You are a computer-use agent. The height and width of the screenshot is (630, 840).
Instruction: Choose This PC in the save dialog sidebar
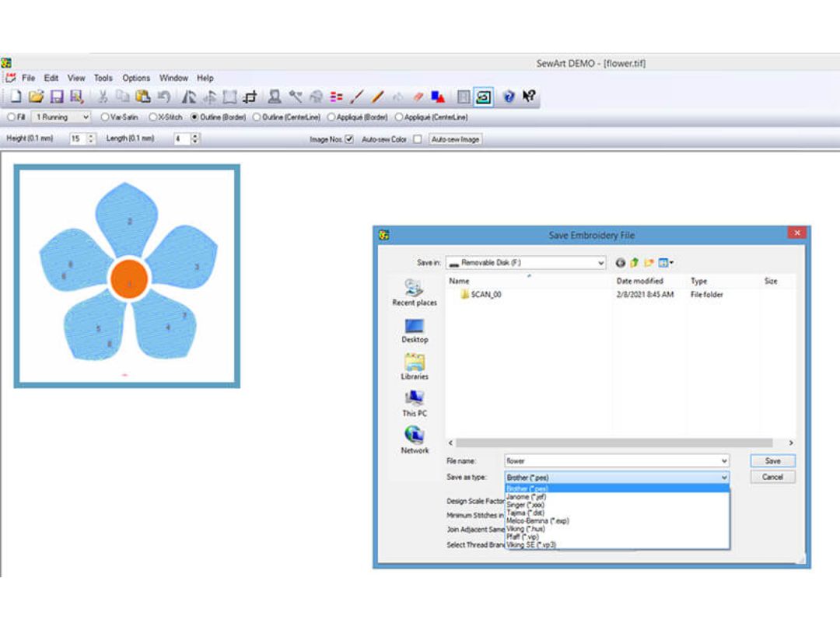click(x=415, y=404)
